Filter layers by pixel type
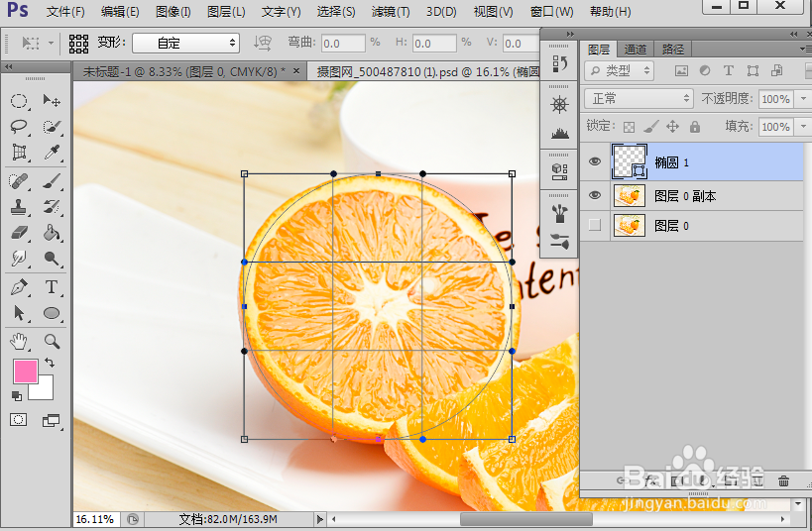 [x=681, y=71]
